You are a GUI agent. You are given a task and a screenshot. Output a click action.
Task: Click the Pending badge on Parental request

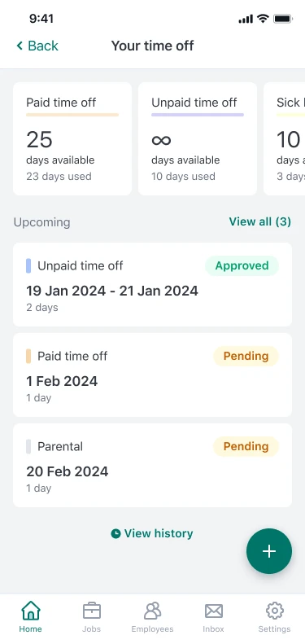246,446
